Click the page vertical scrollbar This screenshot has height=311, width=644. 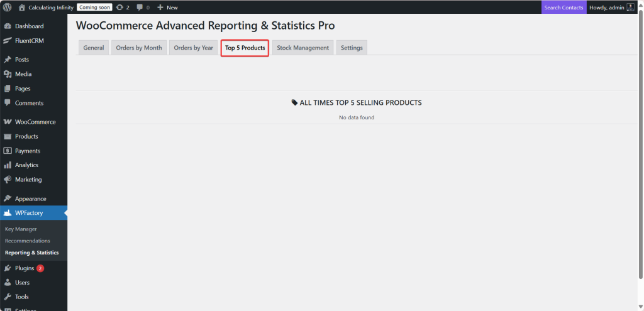click(x=640, y=144)
